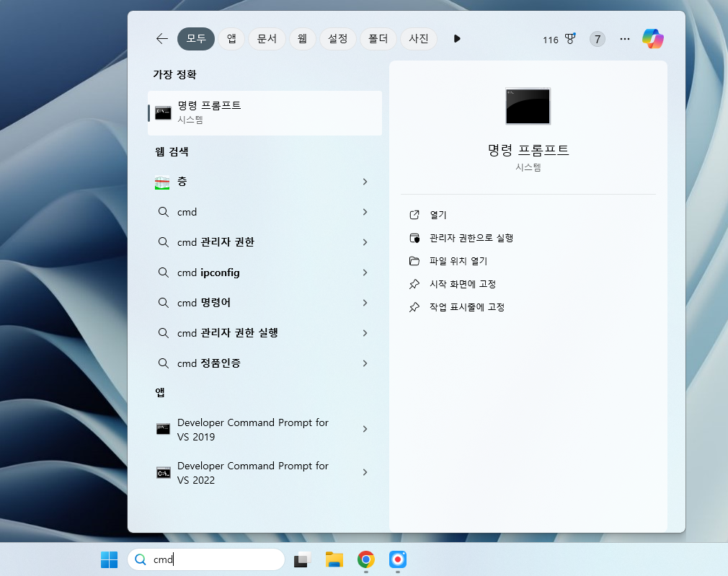Open Task View on the taskbar
Viewport: 728px width, 576px height.
[302, 559]
